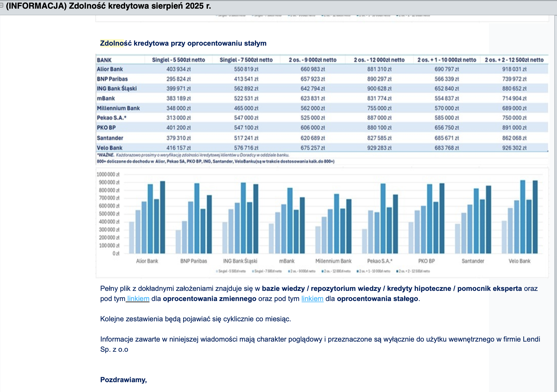Select the 'Singiel - 5 500zł netto' column header

tap(178, 60)
